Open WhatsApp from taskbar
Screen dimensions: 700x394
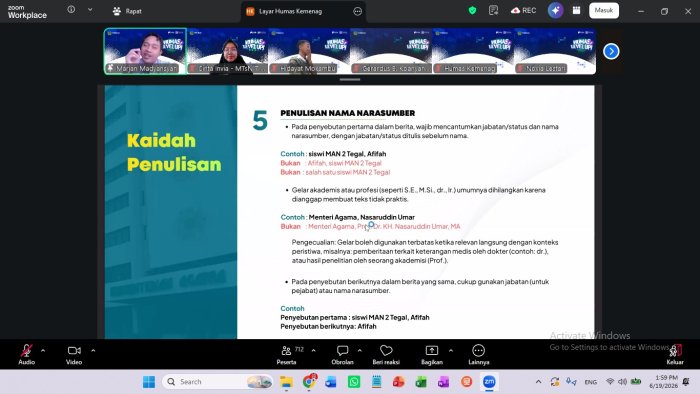click(354, 382)
